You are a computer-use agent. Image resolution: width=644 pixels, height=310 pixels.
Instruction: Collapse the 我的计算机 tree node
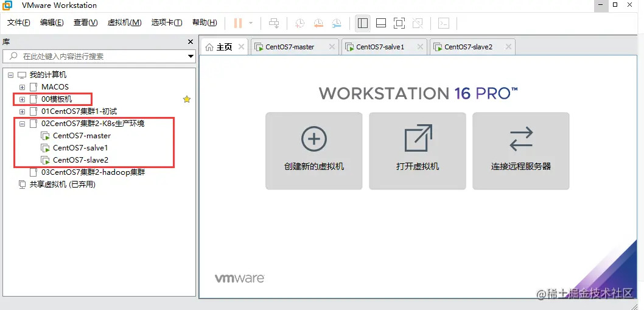click(x=10, y=76)
